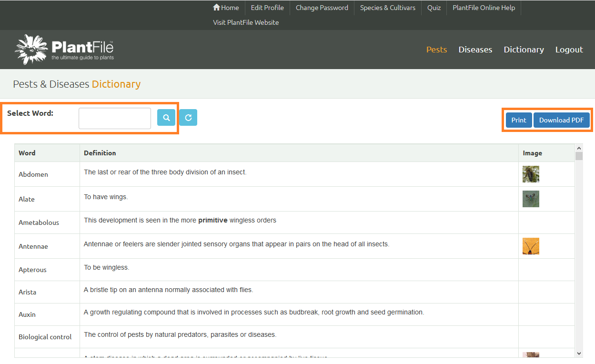Image resolution: width=595 pixels, height=364 pixels.
Task: Click the scrollbar down arrow on the table
Action: 579,353
